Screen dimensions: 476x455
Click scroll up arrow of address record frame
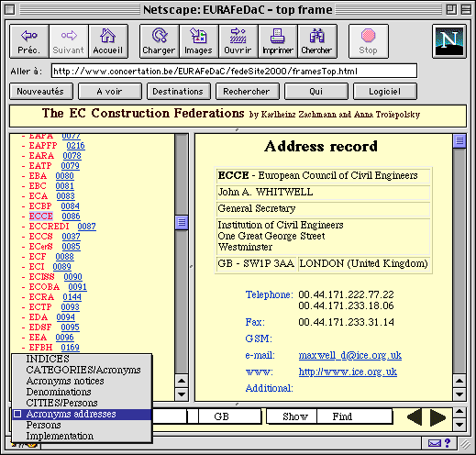click(x=459, y=381)
